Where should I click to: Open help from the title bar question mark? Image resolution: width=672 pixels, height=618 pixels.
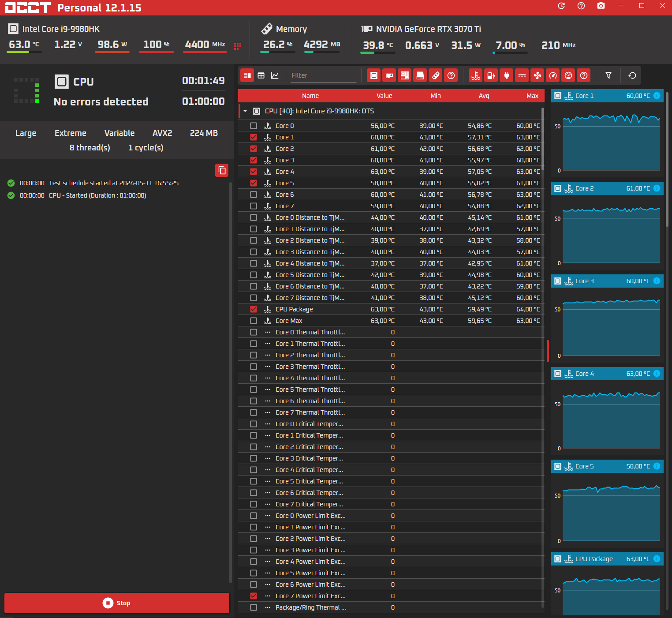(581, 6)
